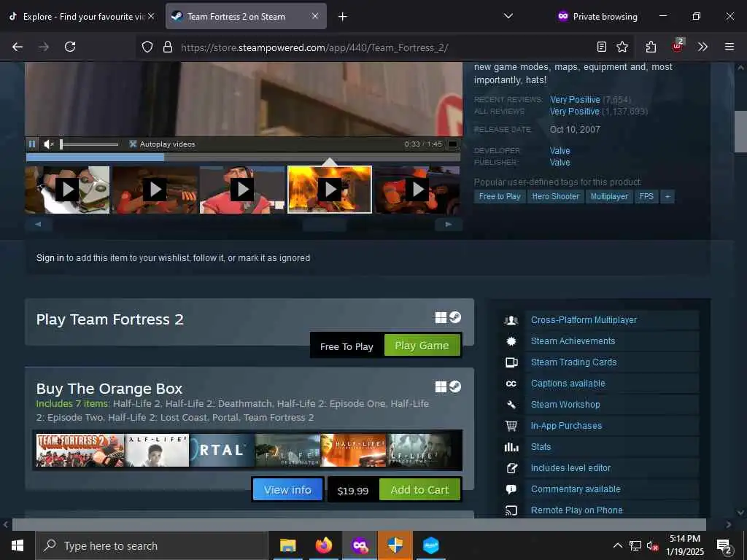Play the fifth, partially visible thumbnail

tap(417, 190)
